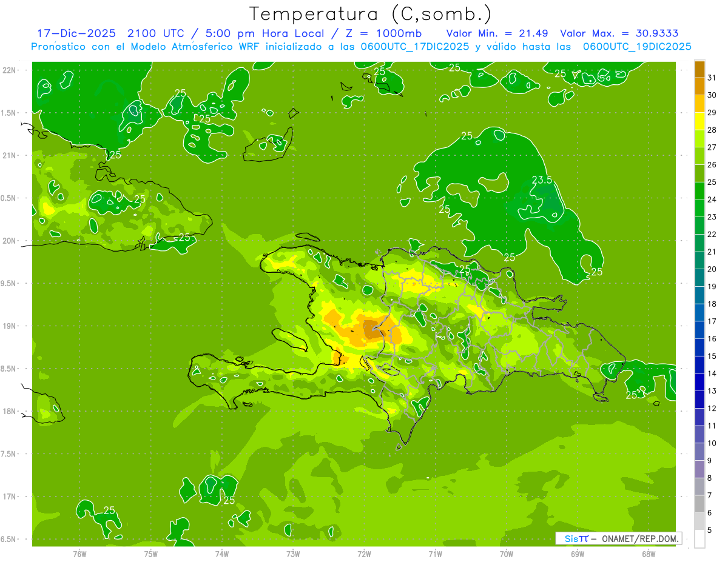Click the "0600UTC_19DIC2025" valid-until time text
728x562 pixels.
click(637, 47)
